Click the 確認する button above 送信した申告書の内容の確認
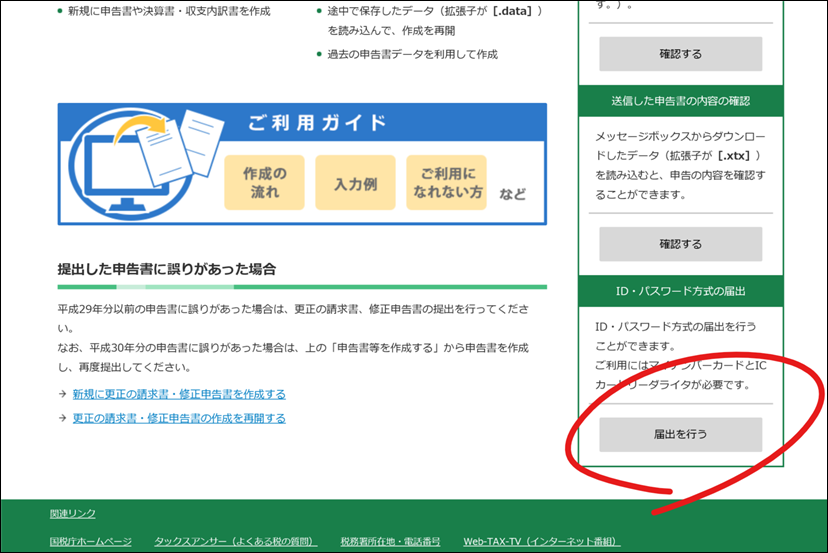 click(x=681, y=54)
